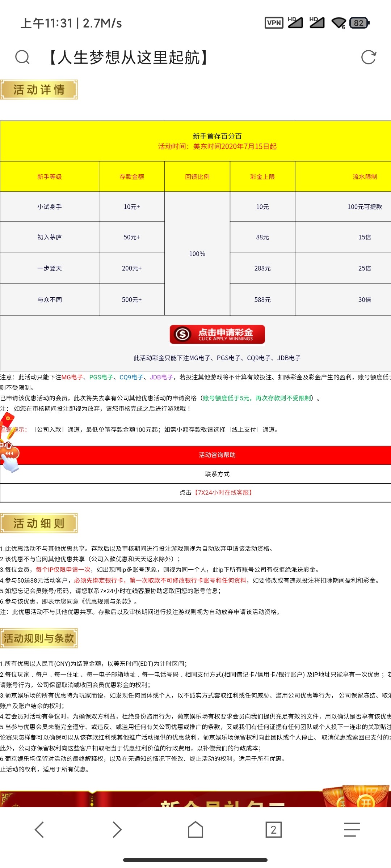Select the 活动详情 section header

39,90
